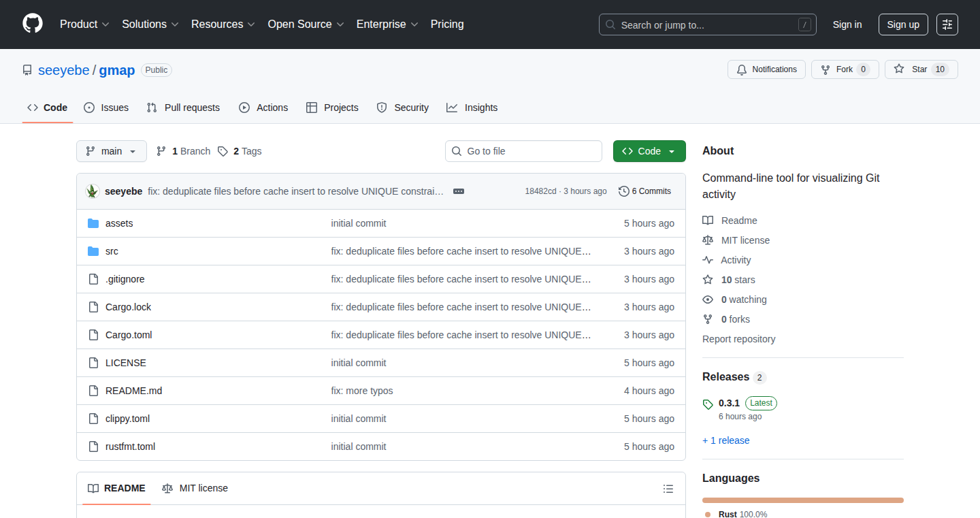Fork this repository
Screen dimensions: 980x518
click(845, 69)
